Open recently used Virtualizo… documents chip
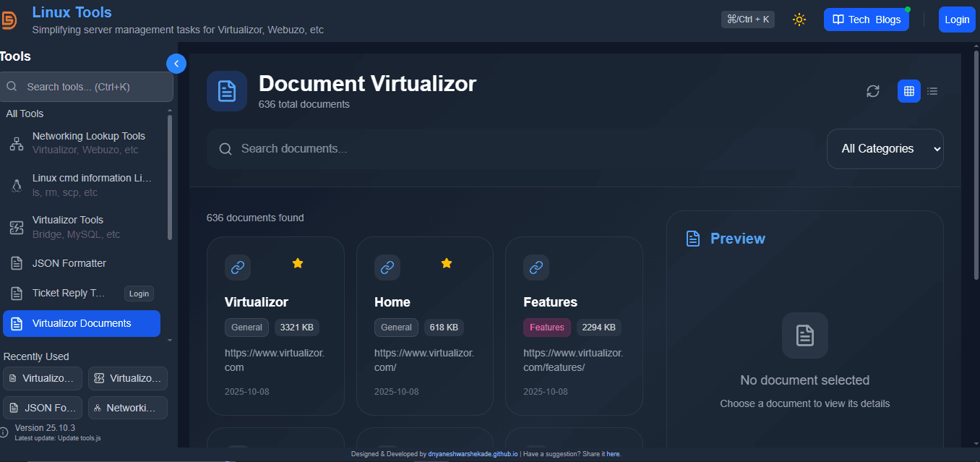Viewport: 980px width, 462px height. pyautogui.click(x=43, y=378)
